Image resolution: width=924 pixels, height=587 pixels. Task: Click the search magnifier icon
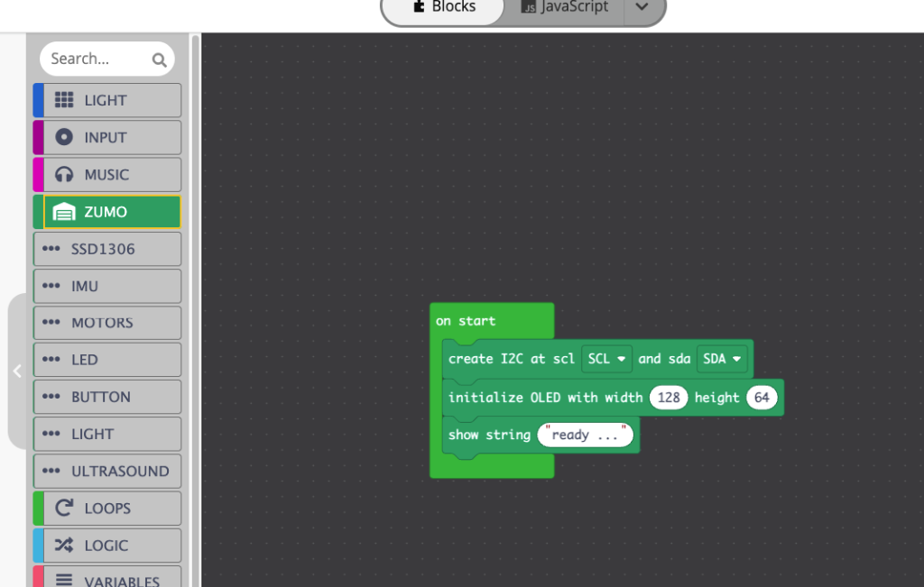tap(159, 60)
